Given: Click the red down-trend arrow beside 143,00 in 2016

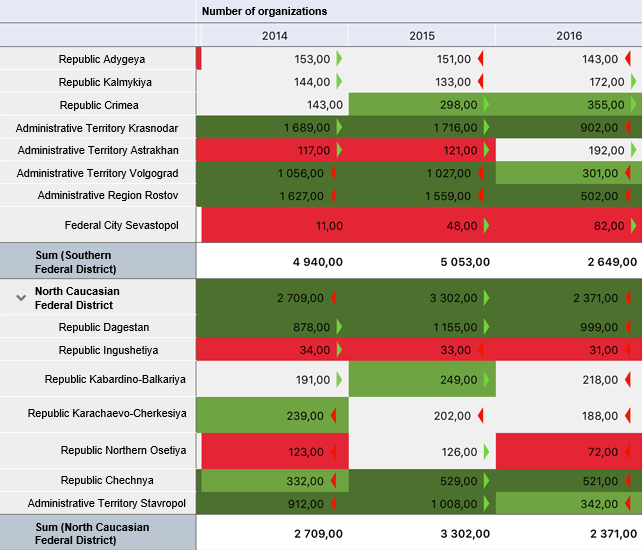Looking at the screenshot, I should point(628,59).
